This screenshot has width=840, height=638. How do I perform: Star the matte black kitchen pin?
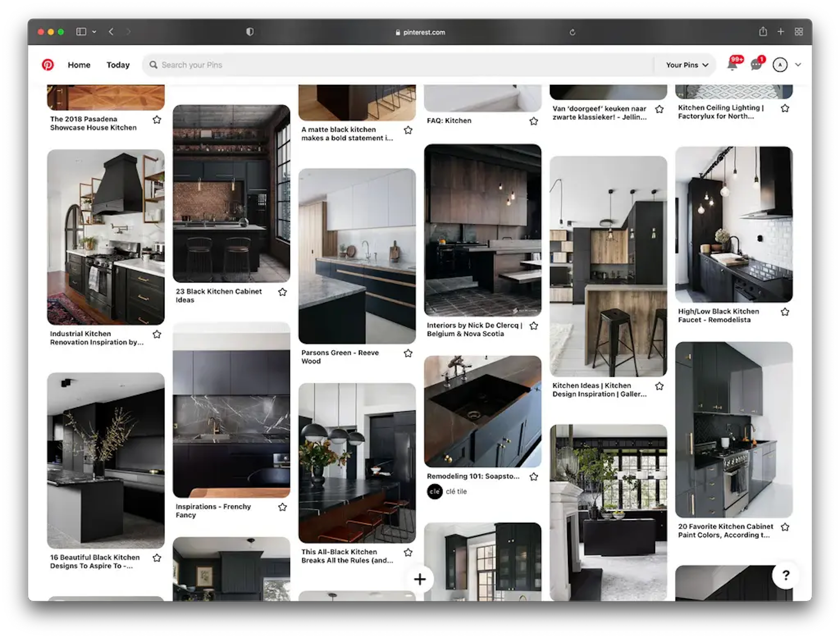(408, 130)
